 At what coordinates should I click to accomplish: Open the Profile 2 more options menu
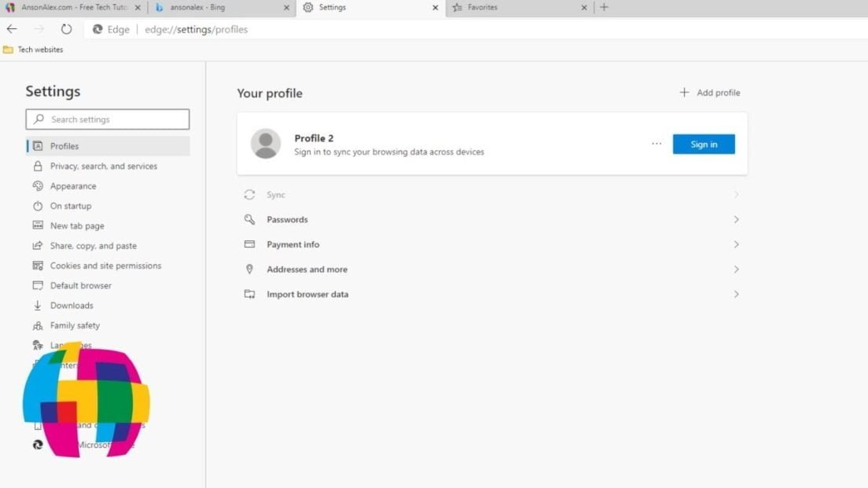657,144
